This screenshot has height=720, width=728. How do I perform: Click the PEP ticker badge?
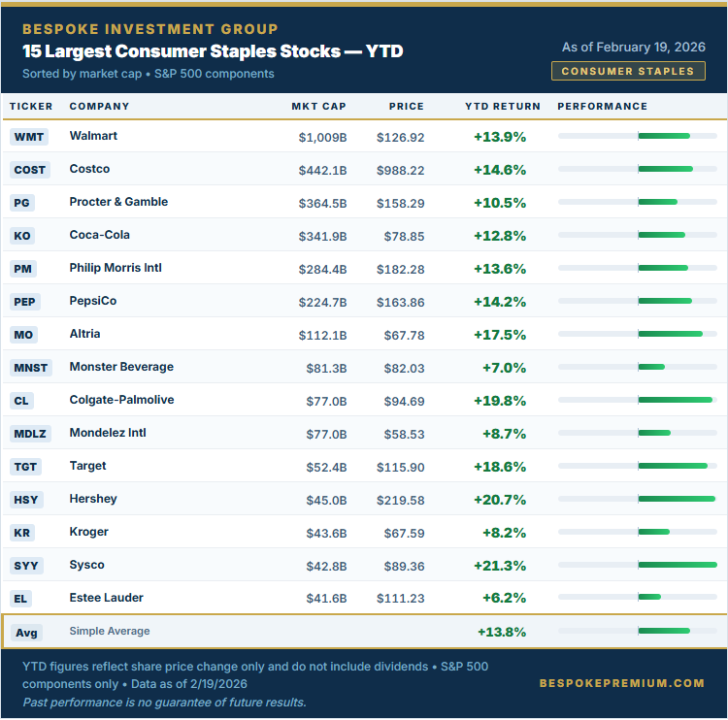[25, 302]
